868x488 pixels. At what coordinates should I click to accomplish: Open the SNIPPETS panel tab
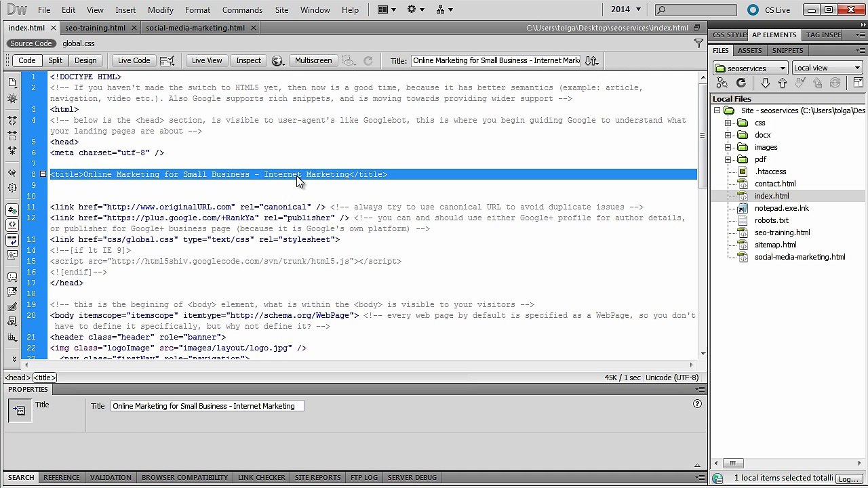tap(787, 50)
